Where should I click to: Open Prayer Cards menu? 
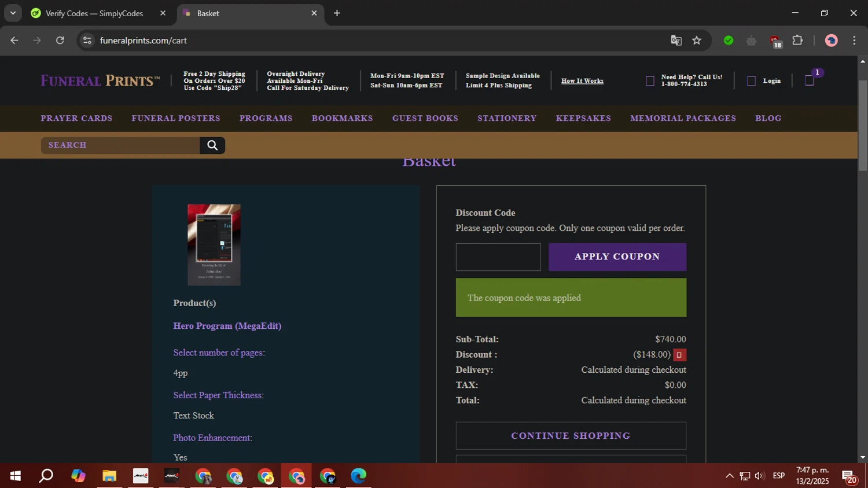point(76,118)
